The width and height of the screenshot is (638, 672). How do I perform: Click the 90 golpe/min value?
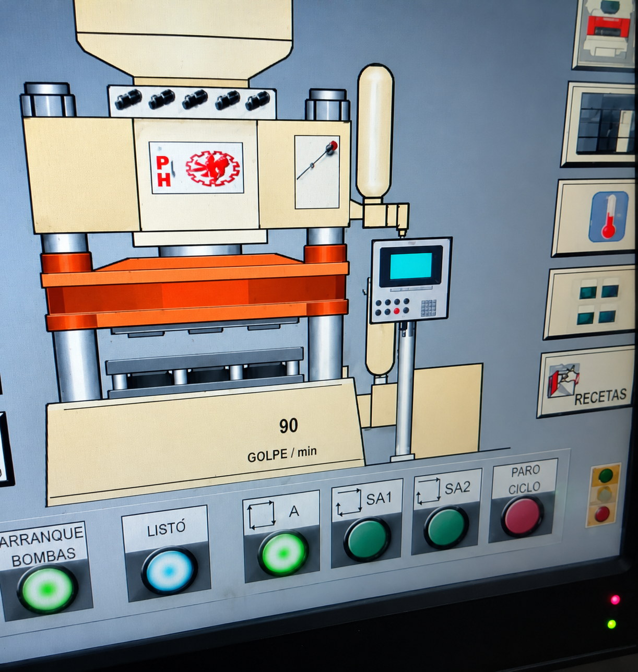(x=288, y=426)
